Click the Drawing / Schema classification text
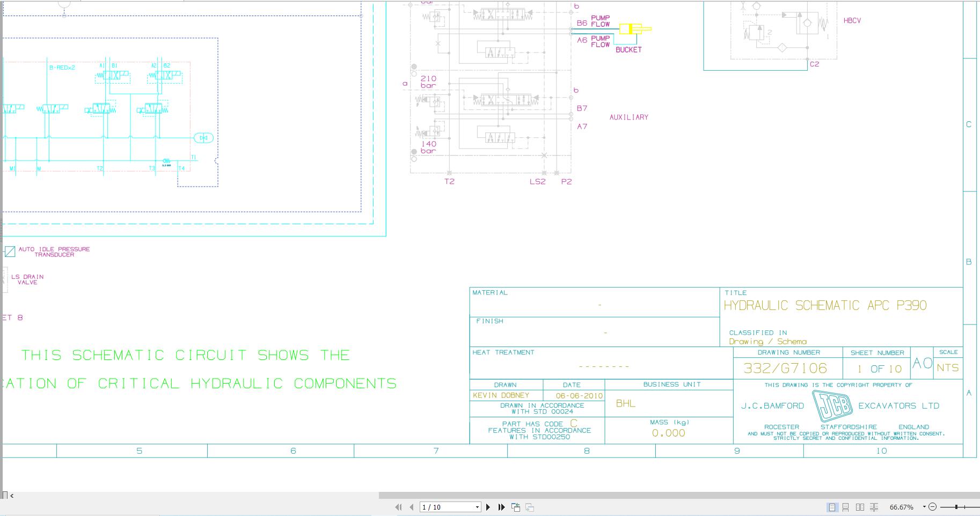Screen dimensions: 980x516 (x=767, y=341)
